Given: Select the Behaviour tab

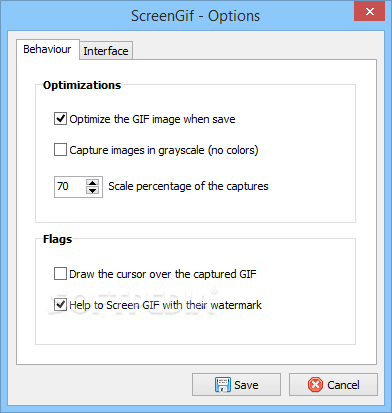Looking at the screenshot, I should pyautogui.click(x=47, y=49).
